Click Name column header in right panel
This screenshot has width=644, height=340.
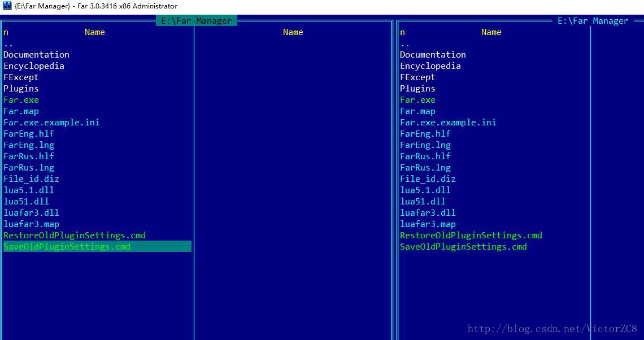(x=491, y=32)
